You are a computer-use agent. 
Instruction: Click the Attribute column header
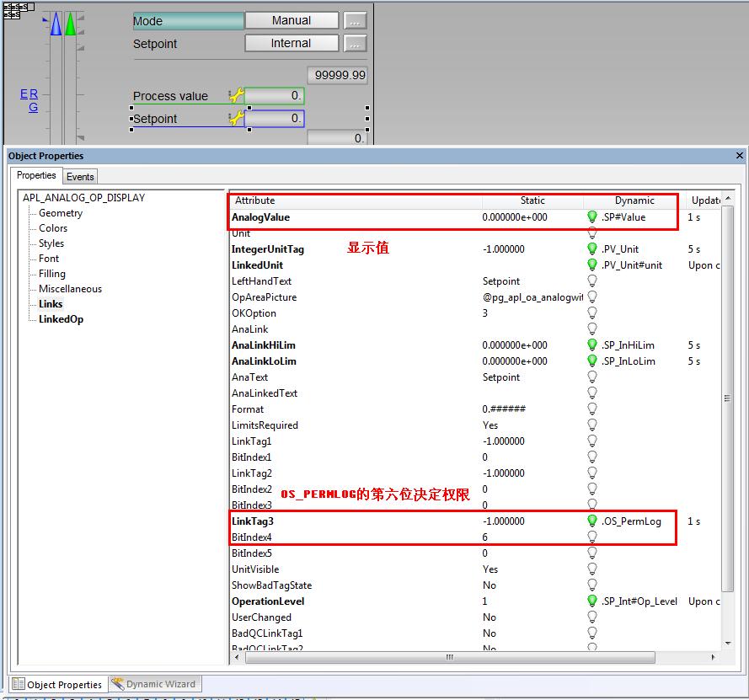tap(356, 200)
